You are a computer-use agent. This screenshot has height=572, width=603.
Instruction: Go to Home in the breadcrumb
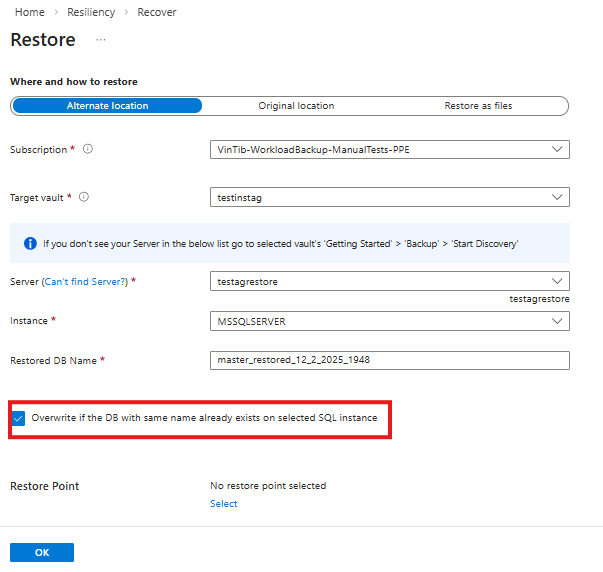coord(29,11)
